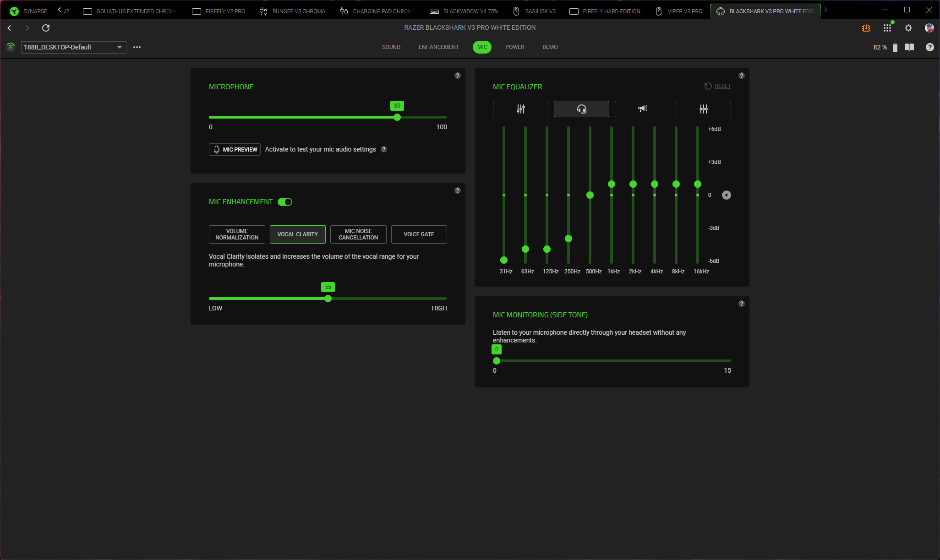Select the megaphone broadcast EQ preset
Viewport: 940px width, 560px height.
pyautogui.click(x=642, y=109)
